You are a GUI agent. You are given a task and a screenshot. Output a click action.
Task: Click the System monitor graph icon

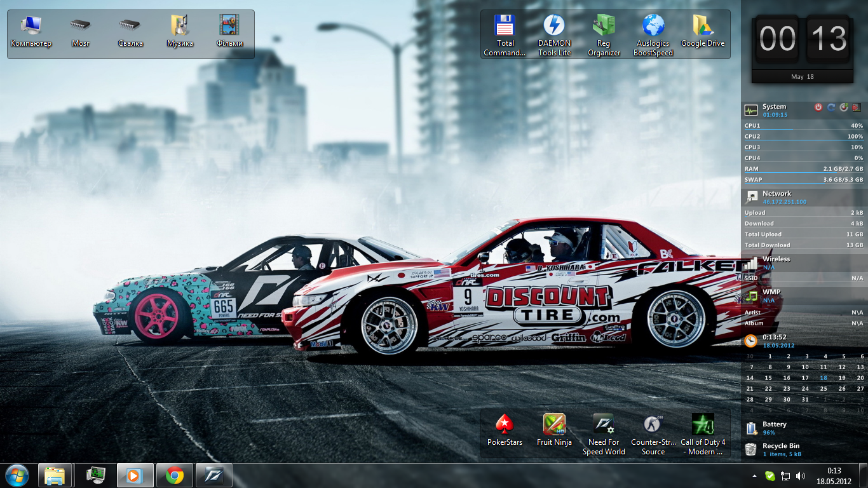tap(751, 110)
